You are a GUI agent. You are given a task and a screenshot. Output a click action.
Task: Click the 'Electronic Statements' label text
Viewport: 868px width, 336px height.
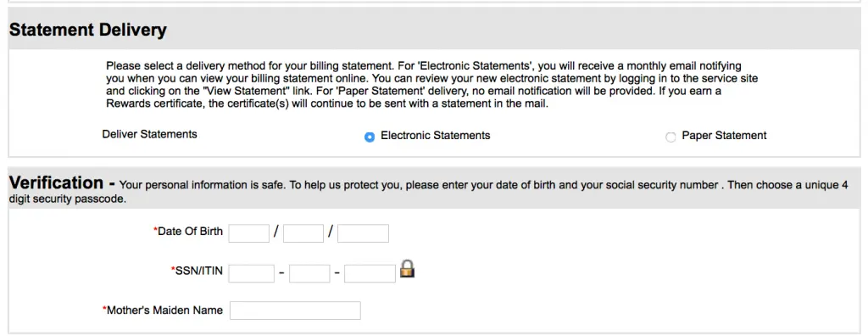click(435, 135)
